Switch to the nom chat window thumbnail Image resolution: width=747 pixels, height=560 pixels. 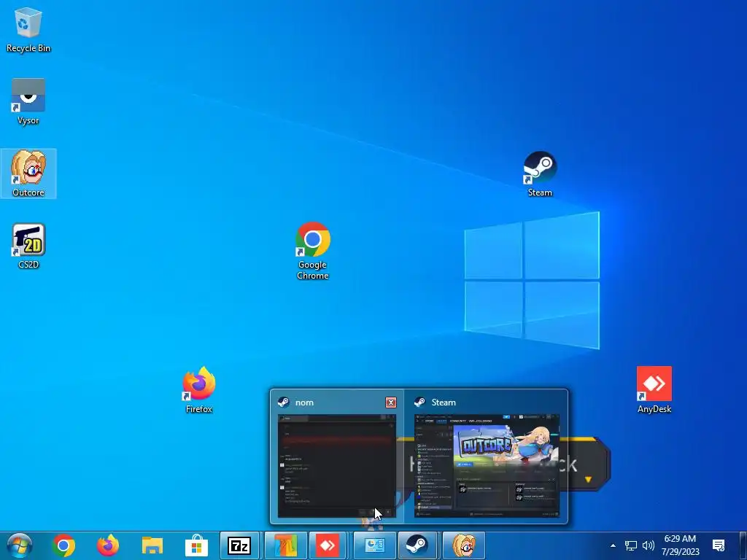point(337,466)
